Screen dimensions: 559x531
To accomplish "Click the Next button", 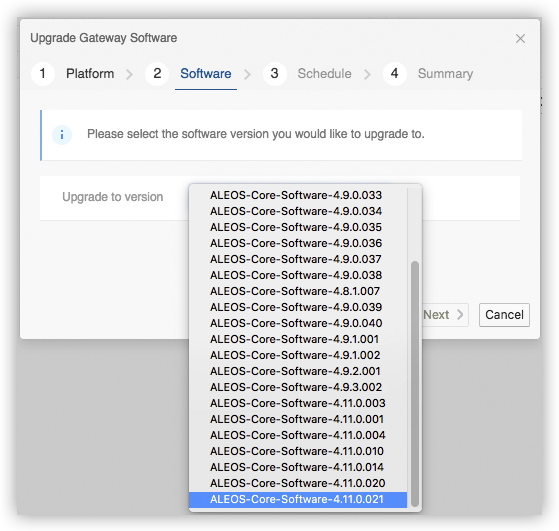I will 444,315.
